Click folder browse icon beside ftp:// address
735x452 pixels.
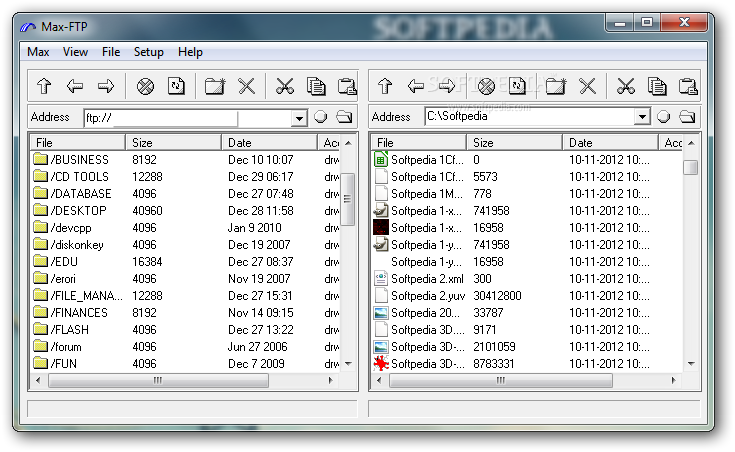[x=345, y=117]
